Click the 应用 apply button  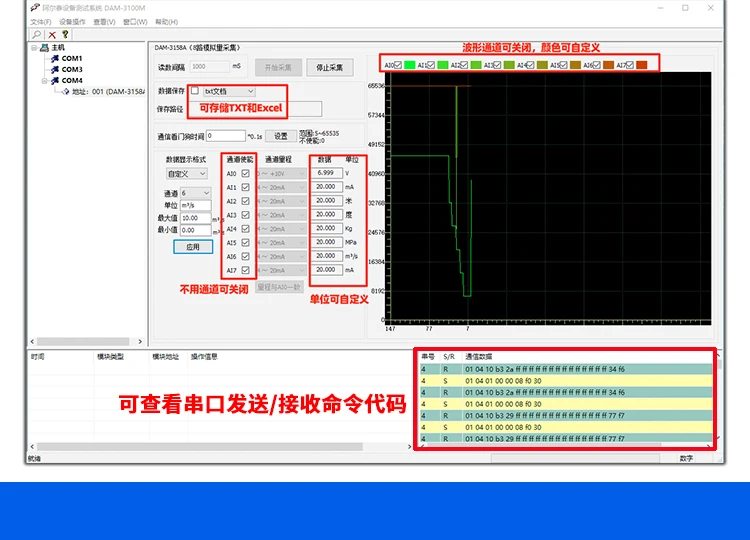pos(193,247)
